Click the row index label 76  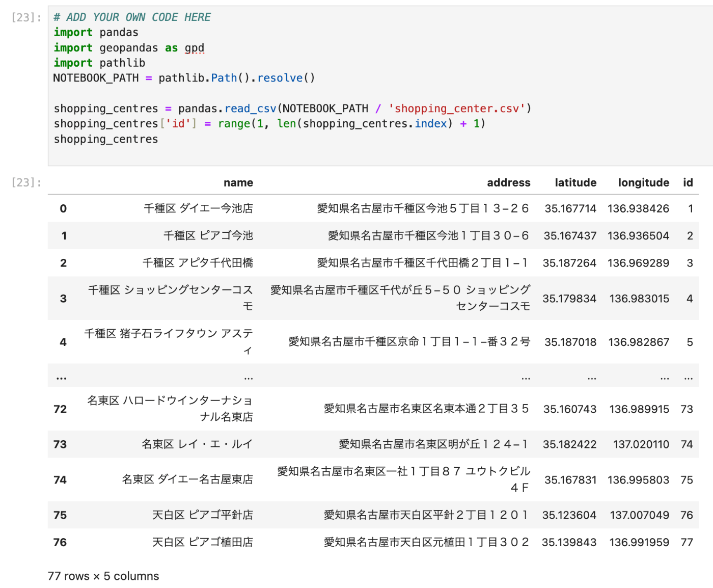60,542
